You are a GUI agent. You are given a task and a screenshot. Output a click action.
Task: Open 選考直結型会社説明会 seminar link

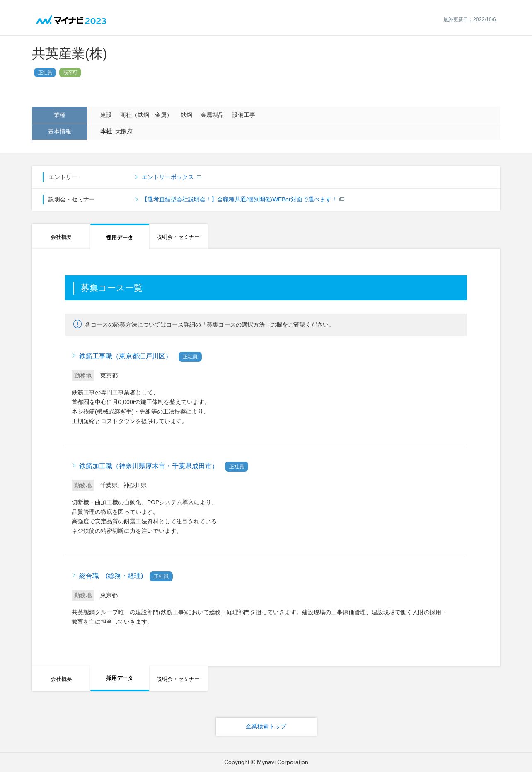tap(239, 199)
